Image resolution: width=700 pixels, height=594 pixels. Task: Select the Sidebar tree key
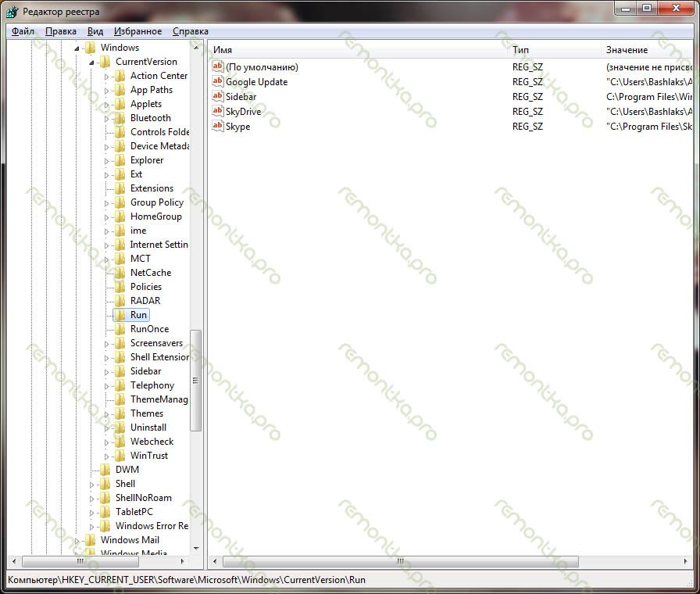click(x=145, y=371)
